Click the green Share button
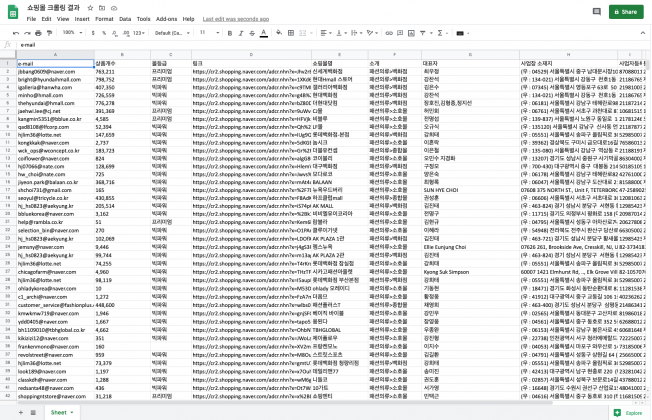Viewport: 652px width, 420px height. click(625, 12)
